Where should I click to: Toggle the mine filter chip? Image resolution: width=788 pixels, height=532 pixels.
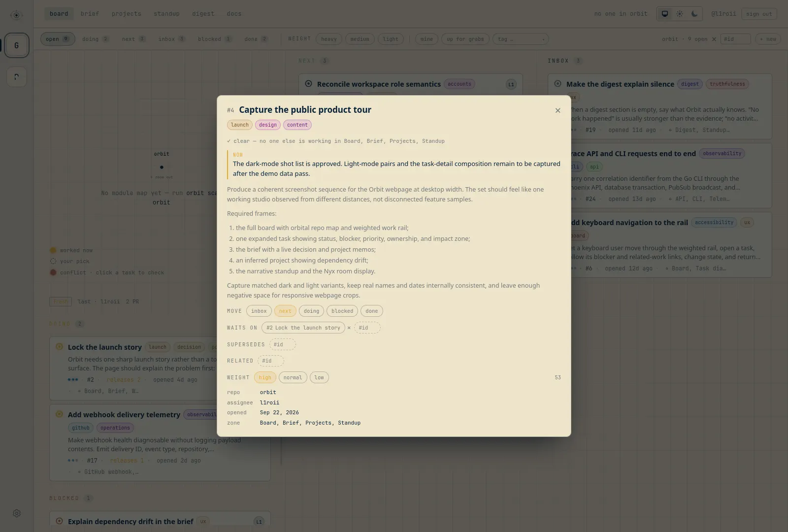427,39
